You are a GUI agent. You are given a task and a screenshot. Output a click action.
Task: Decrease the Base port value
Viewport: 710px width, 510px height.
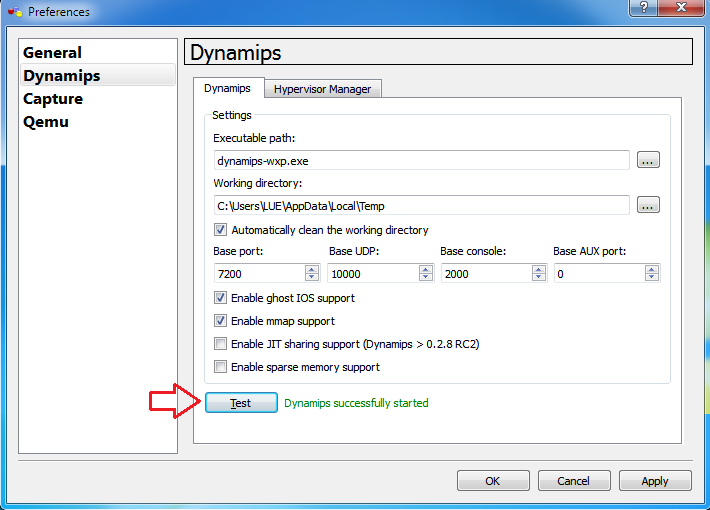tap(312, 277)
